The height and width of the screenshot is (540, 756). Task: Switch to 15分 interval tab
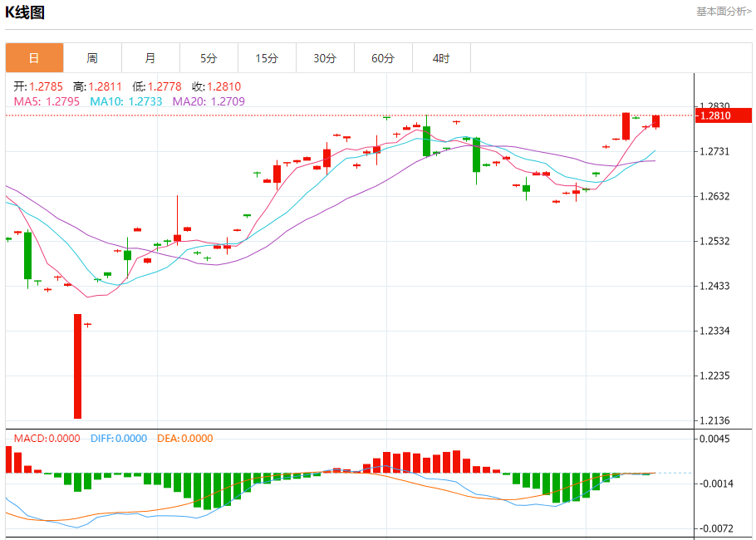pos(268,58)
